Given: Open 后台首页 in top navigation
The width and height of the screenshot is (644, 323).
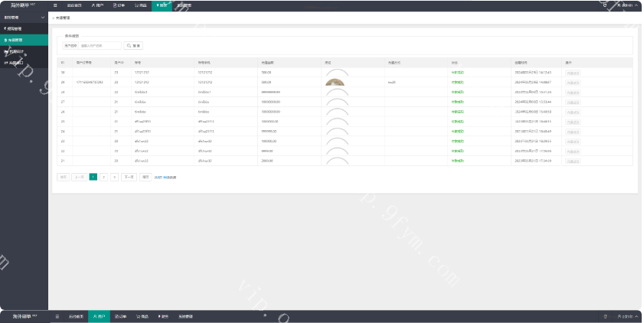Looking at the screenshot, I should tap(75, 5).
